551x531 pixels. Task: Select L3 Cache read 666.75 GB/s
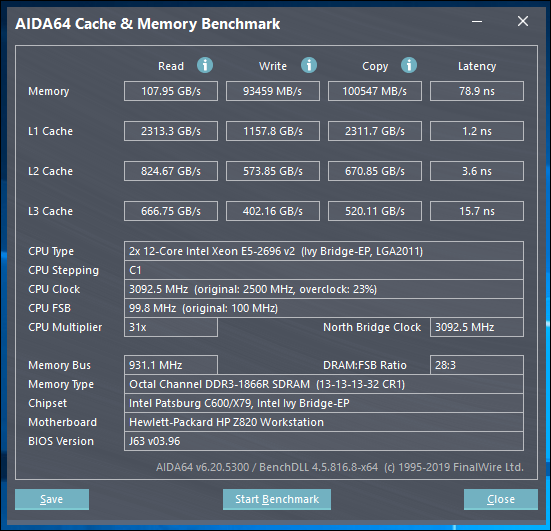(171, 211)
